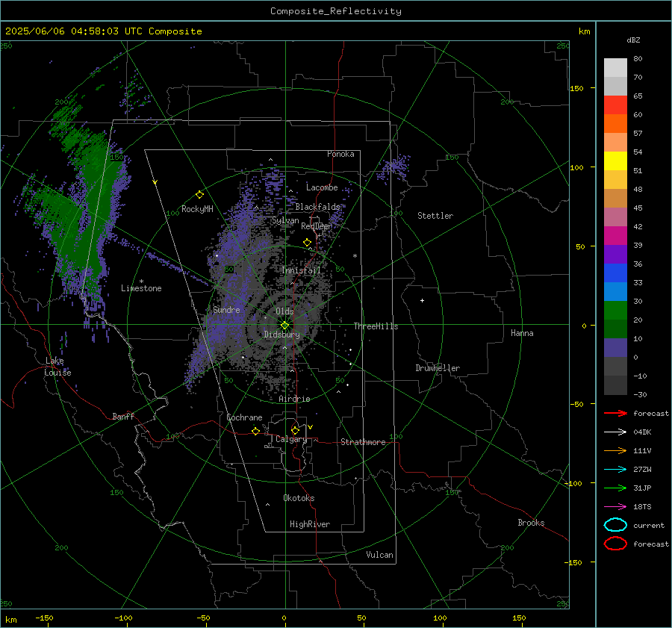The height and width of the screenshot is (628, 672).
Task: Click the Sundre map label
Action: tap(226, 310)
